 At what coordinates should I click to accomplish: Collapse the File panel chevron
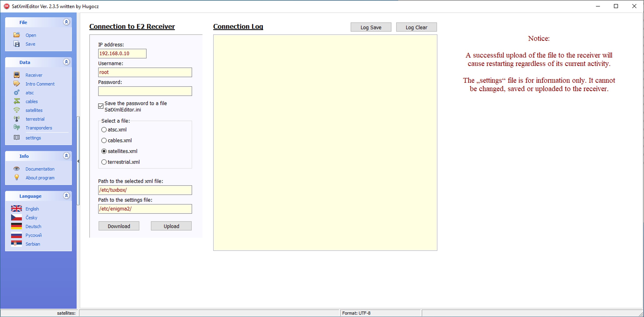(x=66, y=22)
